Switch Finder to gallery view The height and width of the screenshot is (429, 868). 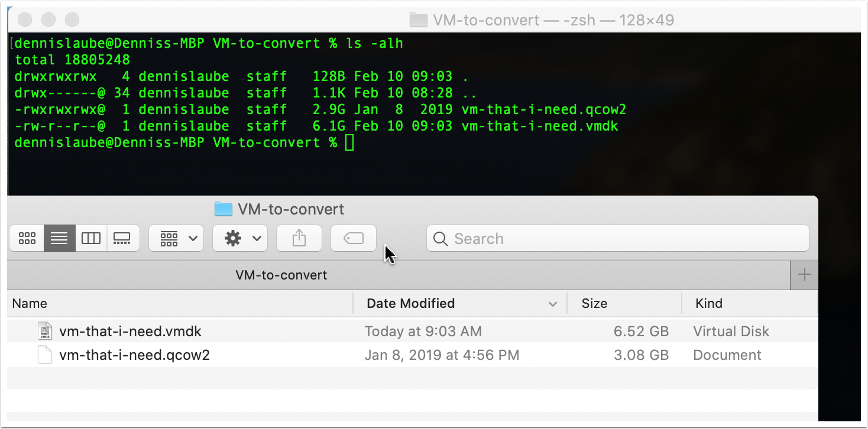click(x=122, y=238)
